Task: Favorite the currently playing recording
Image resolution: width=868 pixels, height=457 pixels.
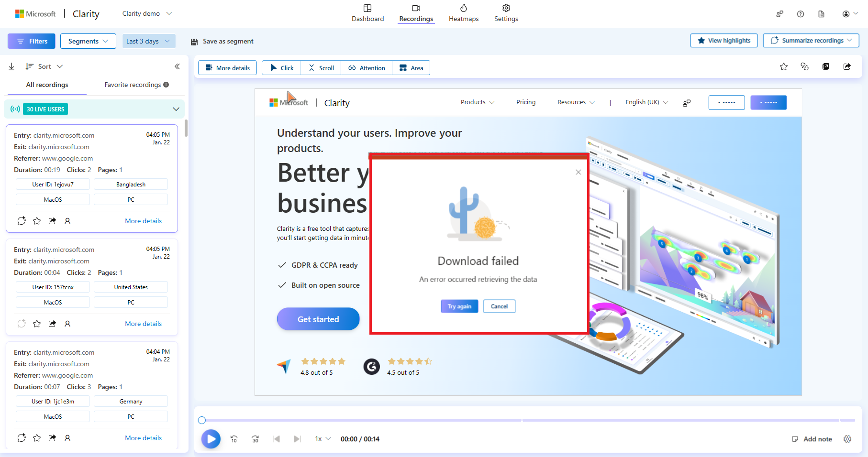Action: pos(784,66)
